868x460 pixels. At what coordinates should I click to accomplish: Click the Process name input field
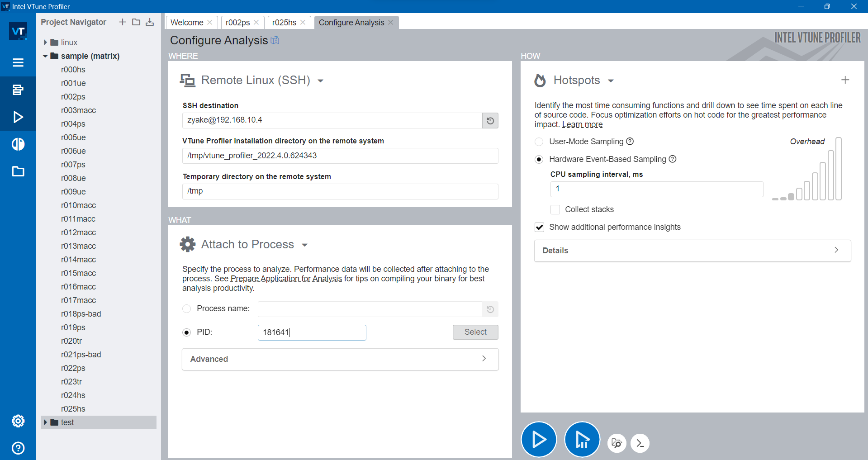(x=370, y=309)
